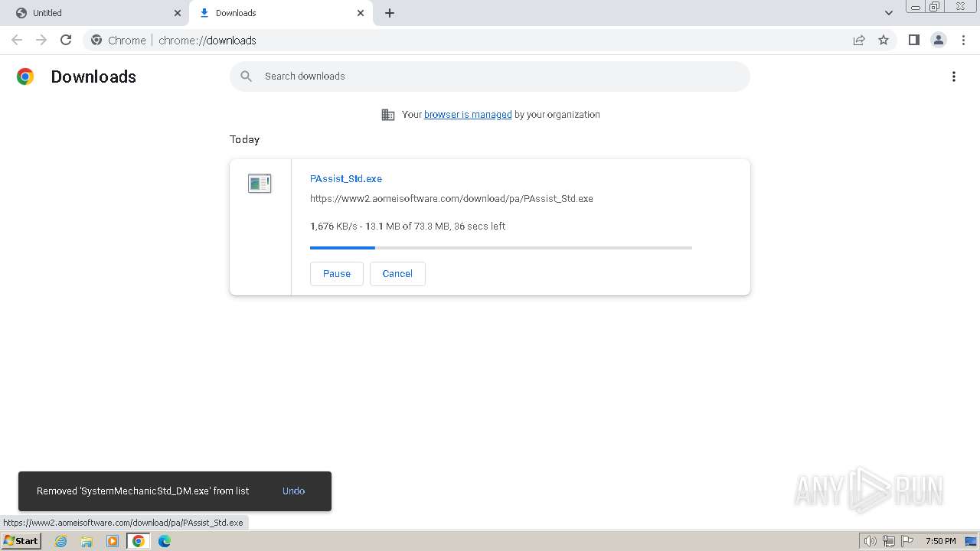
Task: Focus the Search downloads field
Action: coord(490,77)
